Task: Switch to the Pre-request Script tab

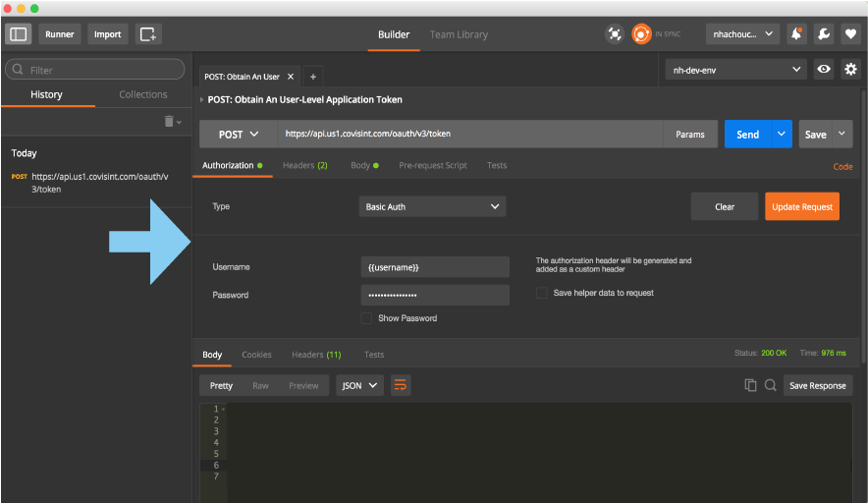Action: tap(432, 165)
